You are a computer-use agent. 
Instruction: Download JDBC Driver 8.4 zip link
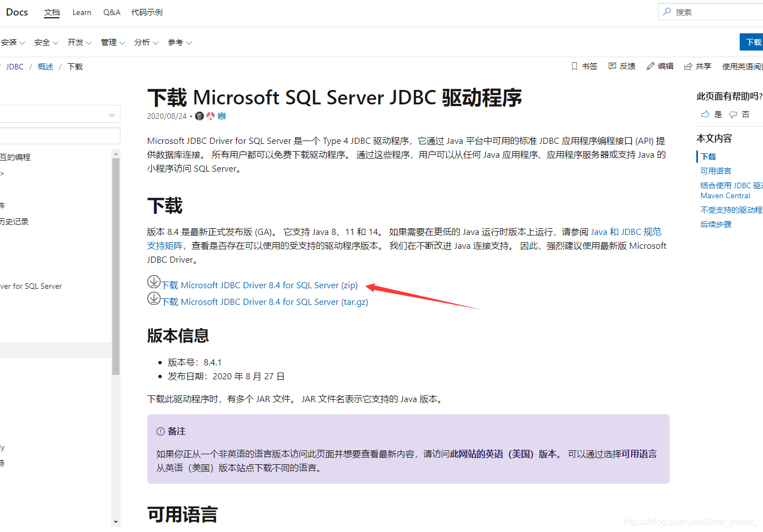(x=260, y=285)
